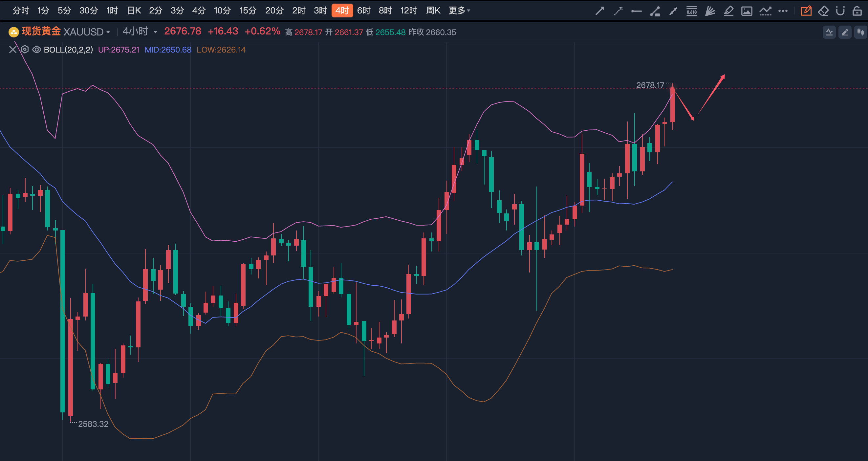Viewport: 868px width, 461px height.
Task: Open the 更多 timeframes dropdown
Action: (459, 11)
